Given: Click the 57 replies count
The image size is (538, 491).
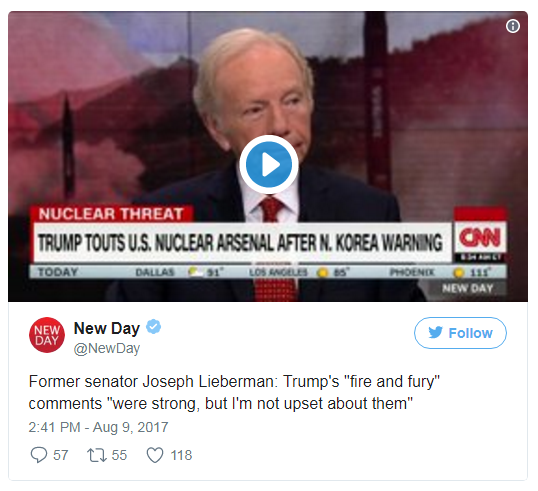Looking at the screenshot, I should tap(60, 455).
